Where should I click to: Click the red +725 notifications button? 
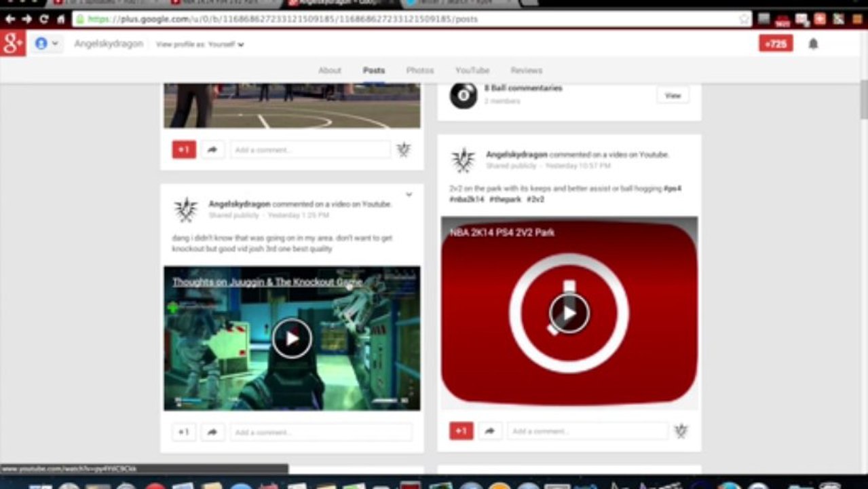click(776, 43)
